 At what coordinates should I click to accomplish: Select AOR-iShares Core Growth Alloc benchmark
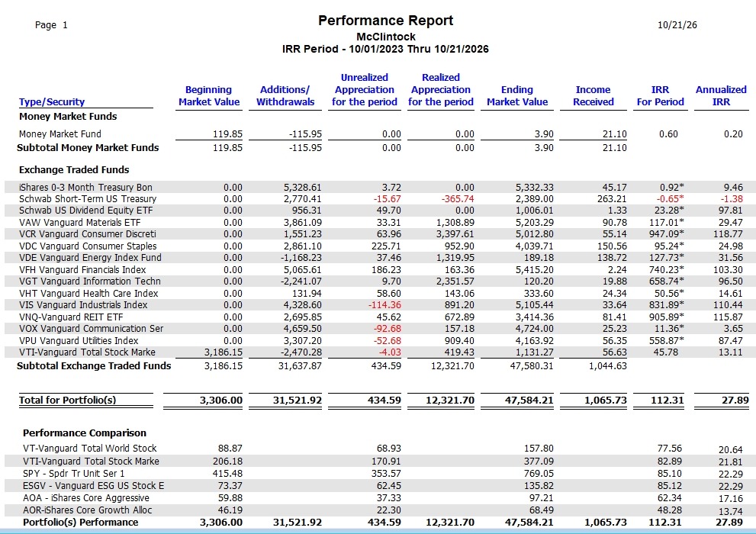[378, 510]
